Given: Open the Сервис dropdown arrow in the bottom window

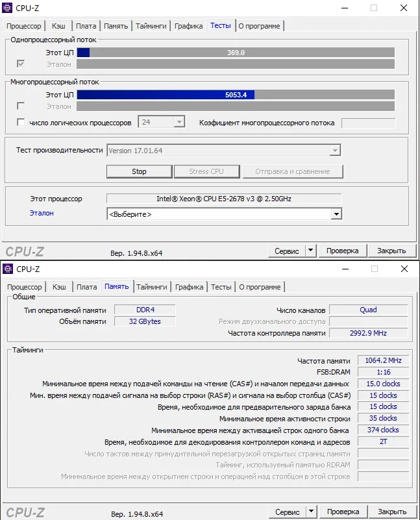Looking at the screenshot, I should click(312, 512).
